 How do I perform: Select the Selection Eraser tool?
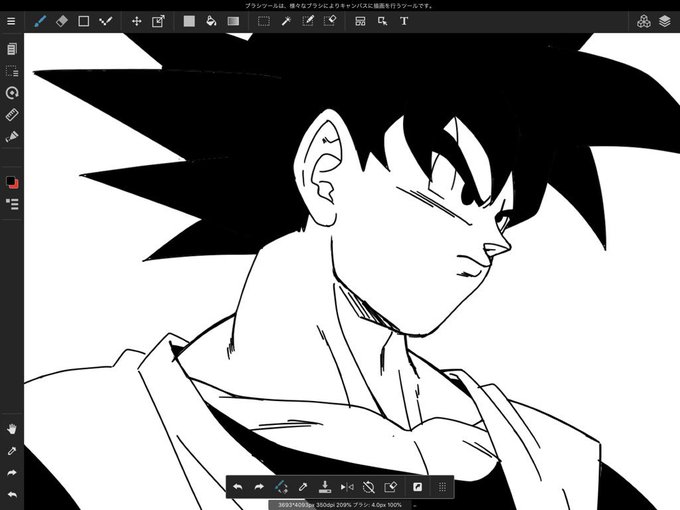[x=330, y=21]
